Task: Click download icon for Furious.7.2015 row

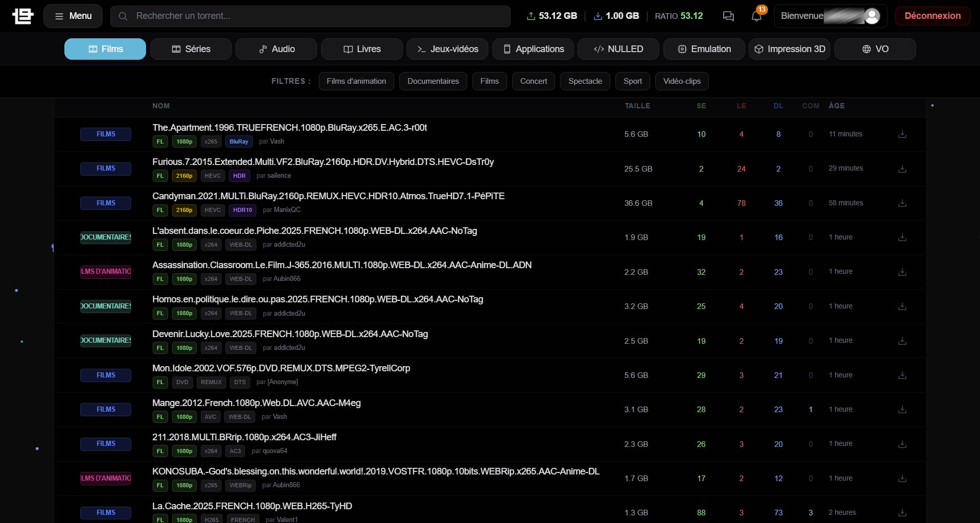Action: (x=902, y=169)
